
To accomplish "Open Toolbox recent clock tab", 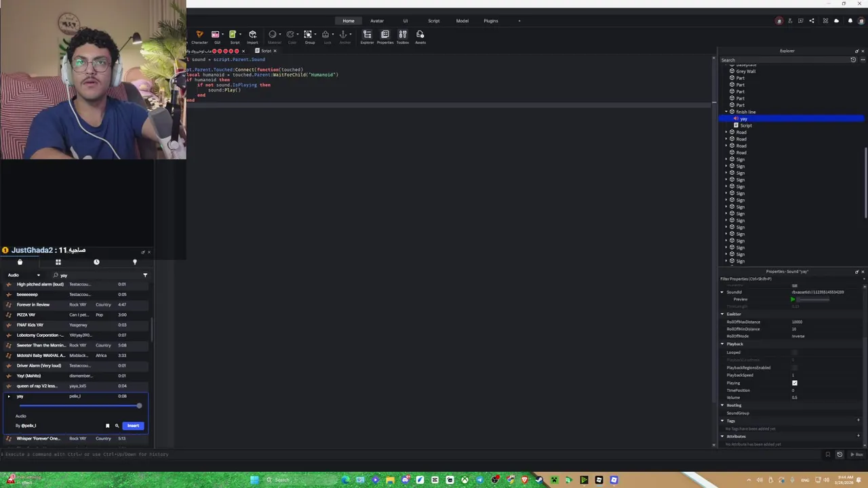I will click(96, 262).
